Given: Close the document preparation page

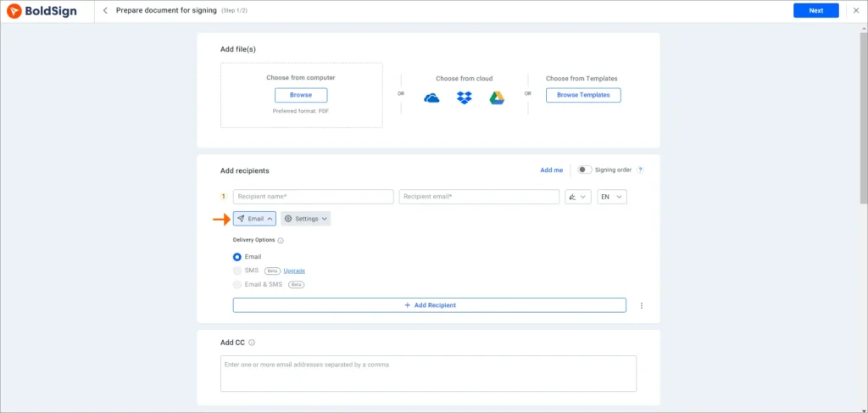Looking at the screenshot, I should point(856,10).
